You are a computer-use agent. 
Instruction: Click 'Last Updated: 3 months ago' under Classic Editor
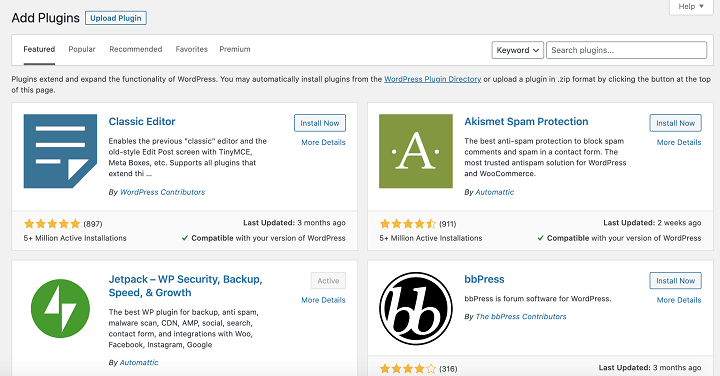(x=294, y=223)
